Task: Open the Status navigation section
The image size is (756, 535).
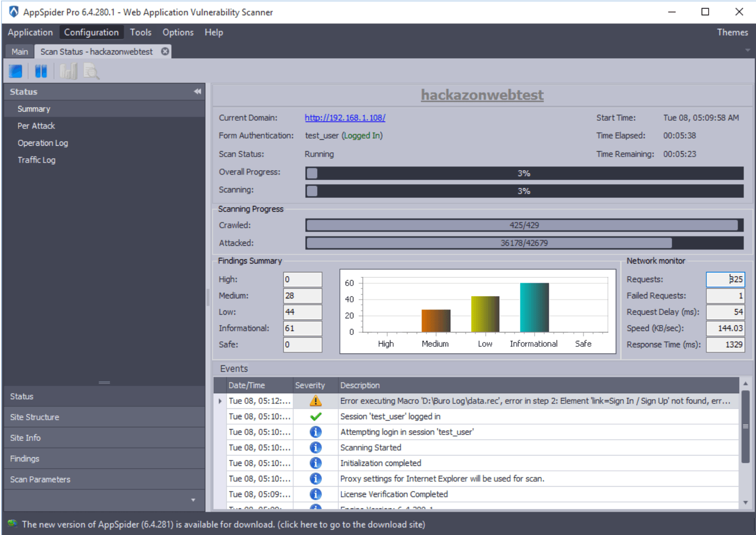Action: pyautogui.click(x=104, y=396)
